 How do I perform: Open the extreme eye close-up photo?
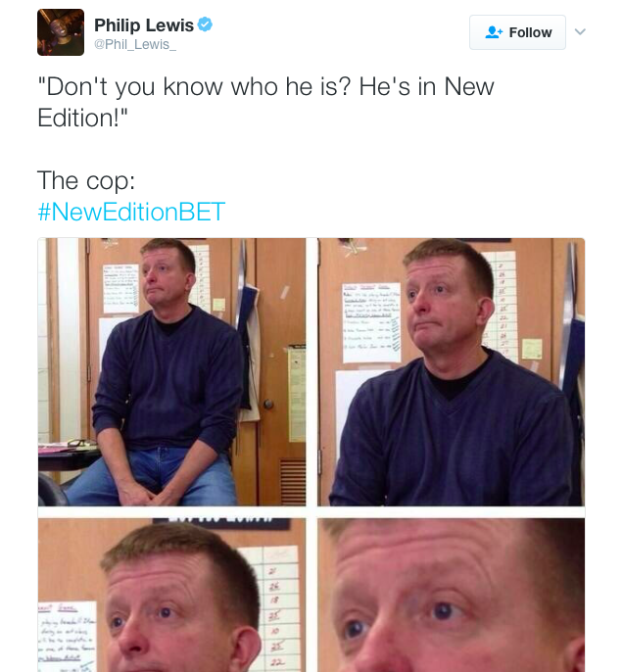(452, 595)
